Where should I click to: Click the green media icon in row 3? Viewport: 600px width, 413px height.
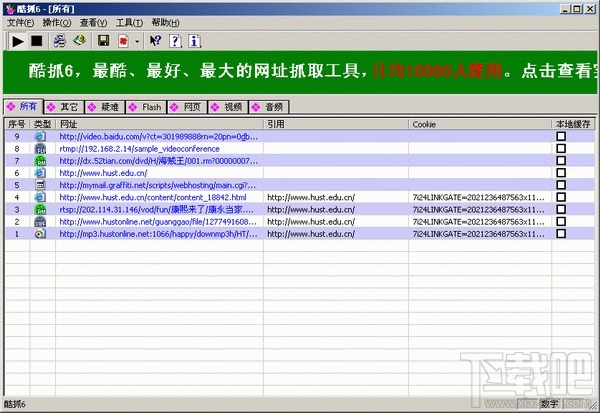(40, 209)
